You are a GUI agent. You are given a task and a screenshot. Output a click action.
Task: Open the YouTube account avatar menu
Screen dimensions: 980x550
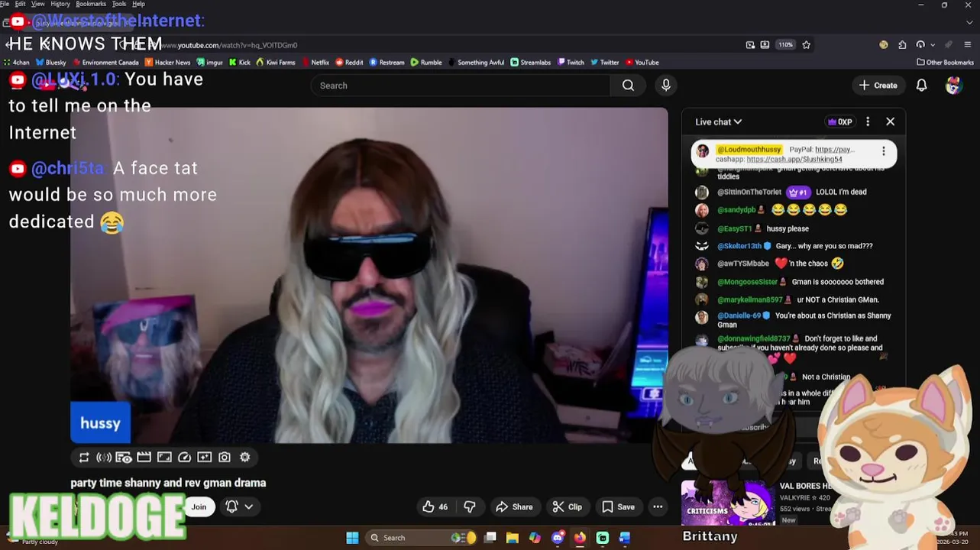point(953,86)
